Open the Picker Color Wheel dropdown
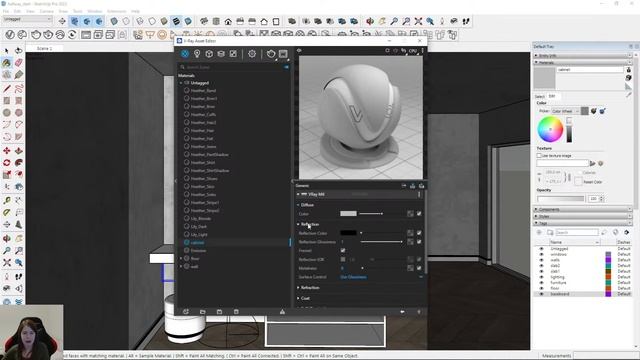Viewport: 640px width, 360px height. click(x=565, y=111)
